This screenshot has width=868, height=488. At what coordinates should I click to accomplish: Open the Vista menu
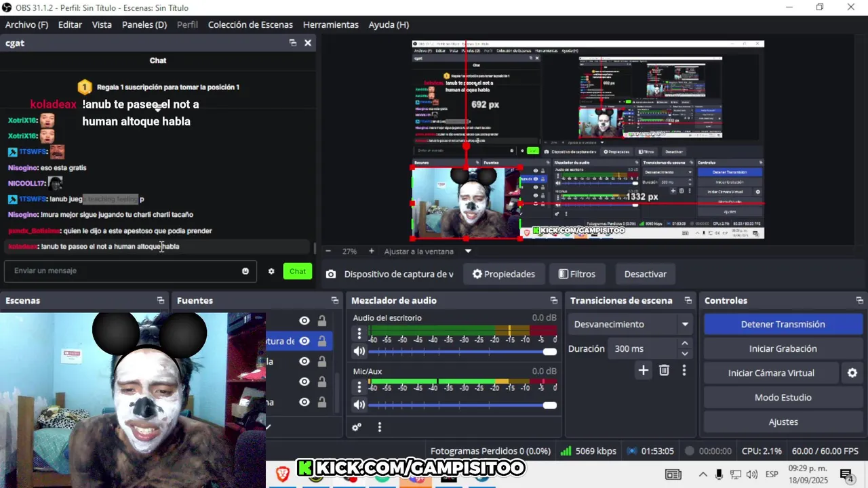pos(102,24)
